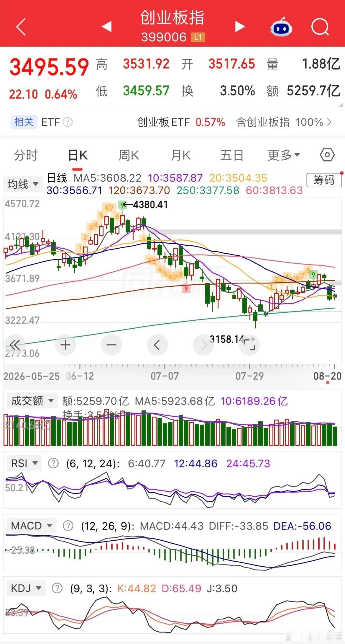This screenshot has width=345, height=644.
Task: Show MACD help question mark
Action: [x=68, y=526]
